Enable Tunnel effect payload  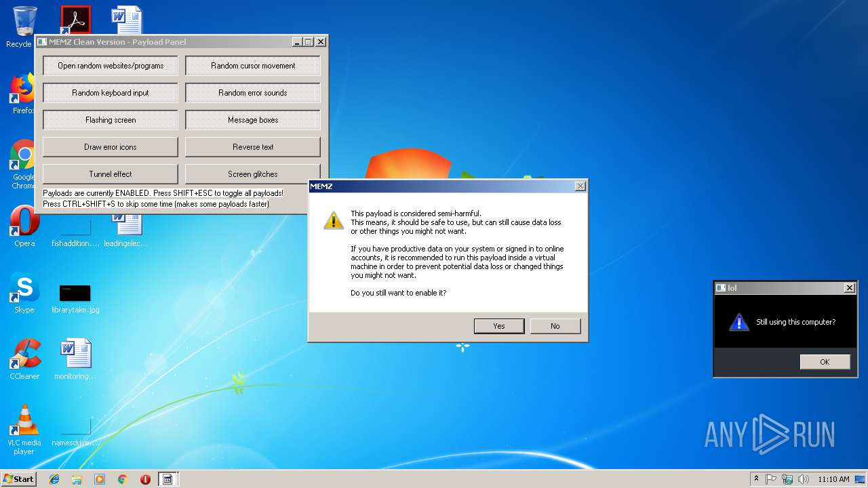111,174
